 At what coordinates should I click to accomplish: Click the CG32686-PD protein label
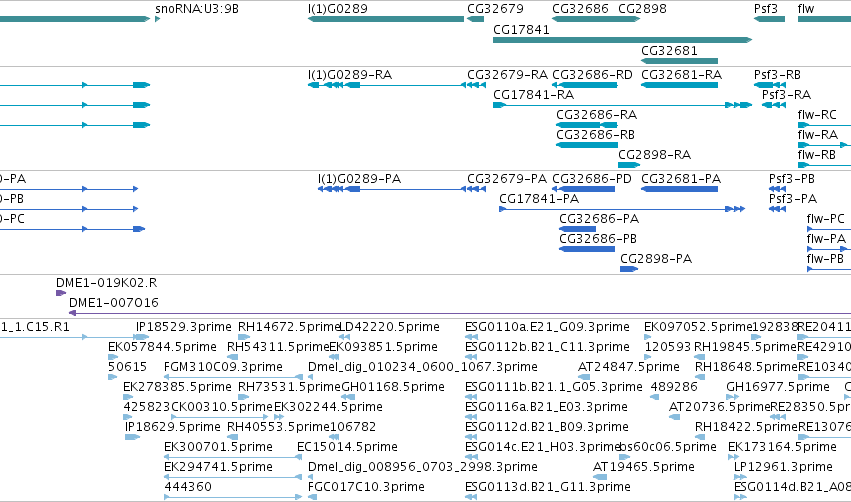[592, 179]
